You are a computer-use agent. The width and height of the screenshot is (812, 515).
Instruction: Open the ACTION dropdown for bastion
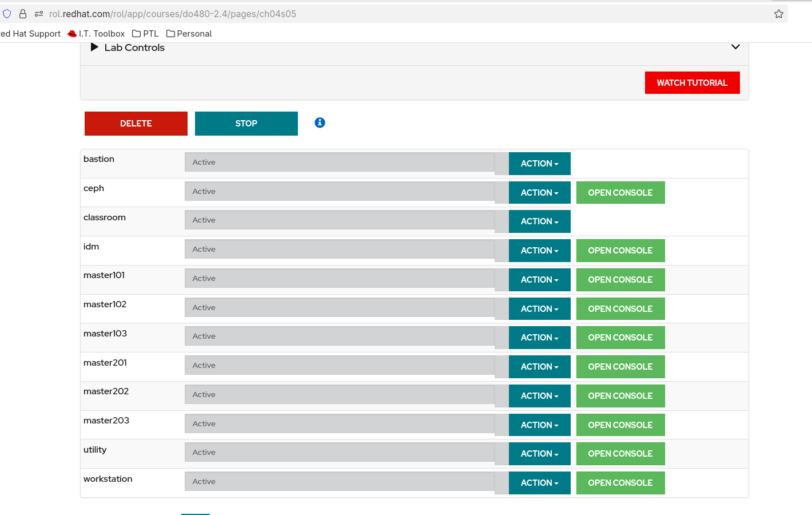539,164
